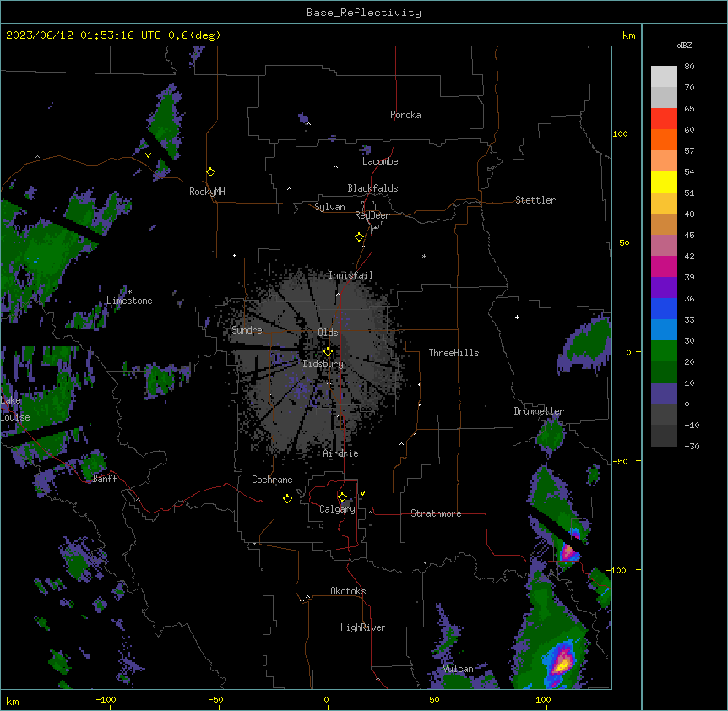Click the km unit label at top right
The image size is (728, 711).
[x=628, y=35]
